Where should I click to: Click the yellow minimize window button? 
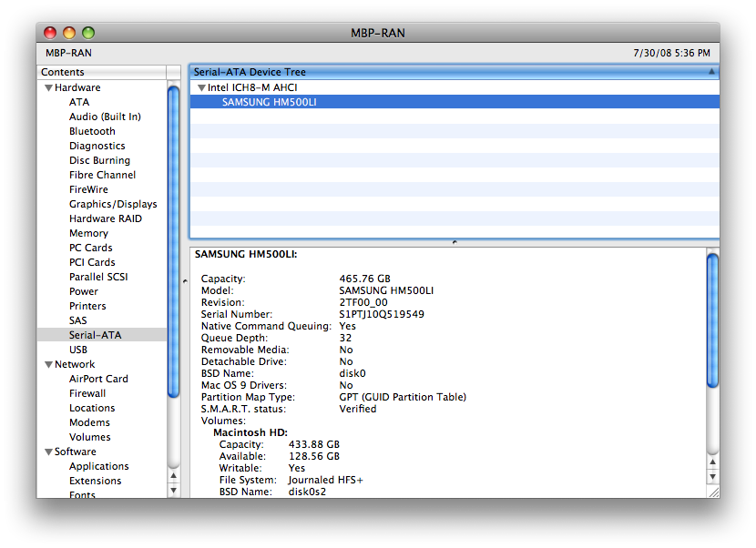69,33
